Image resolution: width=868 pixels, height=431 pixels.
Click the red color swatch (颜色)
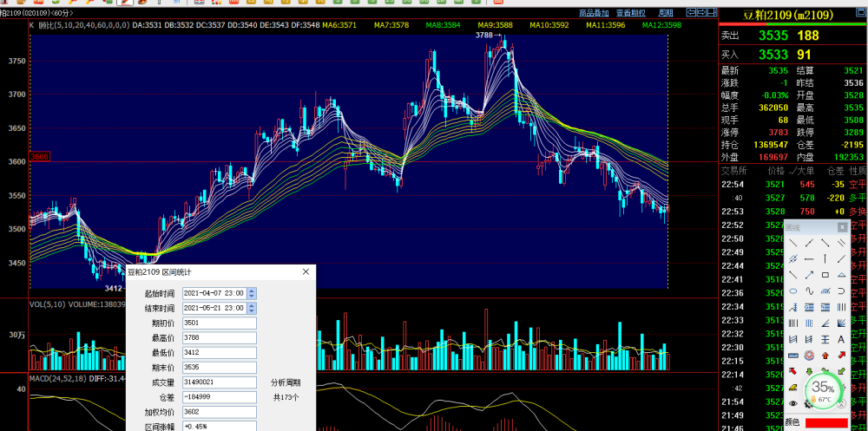coord(825,422)
